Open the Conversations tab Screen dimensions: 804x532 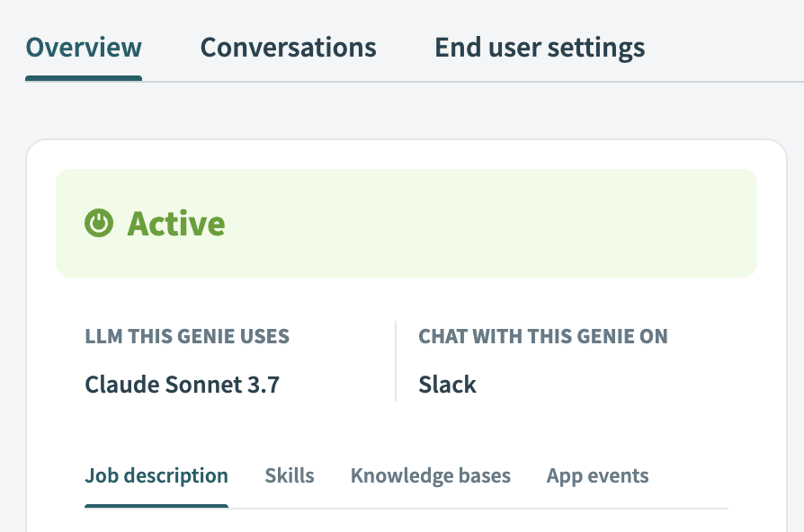(x=288, y=47)
